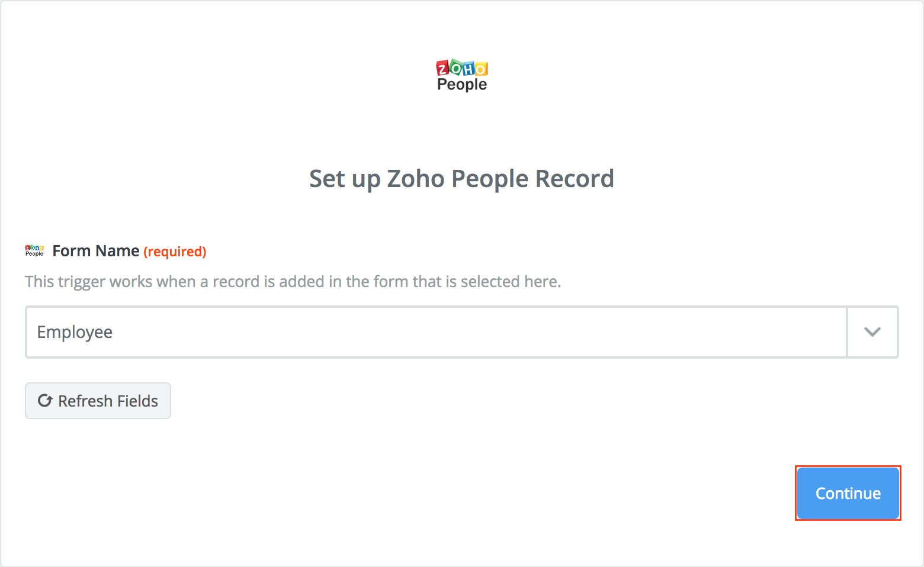Click the circular refresh arrow icon
Viewport: 924px width, 567px height.
(x=45, y=401)
